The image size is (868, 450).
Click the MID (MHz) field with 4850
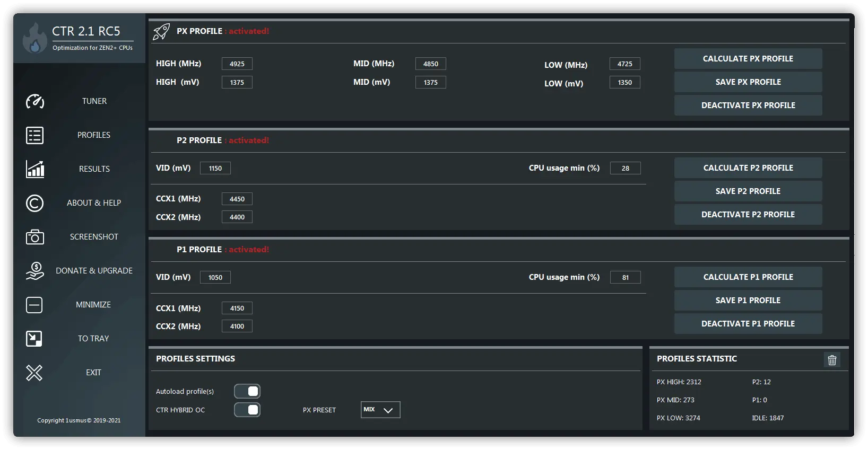click(x=431, y=64)
